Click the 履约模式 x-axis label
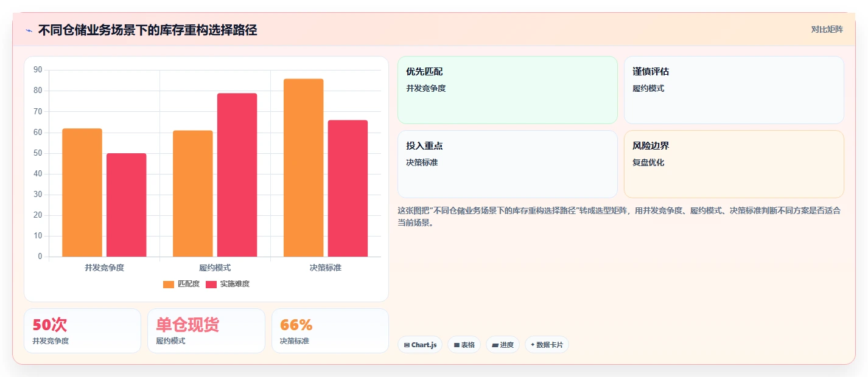The image size is (868, 377). pos(215,268)
